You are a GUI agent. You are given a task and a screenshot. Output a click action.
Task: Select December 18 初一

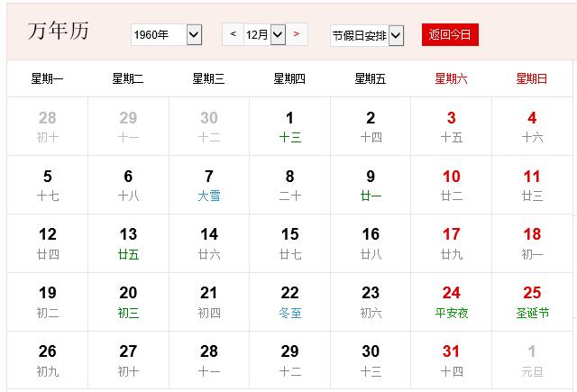point(532,243)
